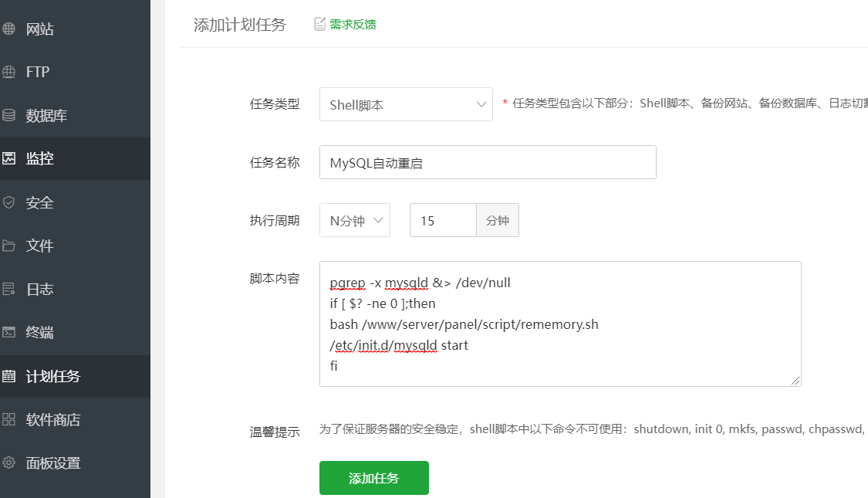Click the chevron arrow on Shell脚本 dropdown

click(x=481, y=104)
